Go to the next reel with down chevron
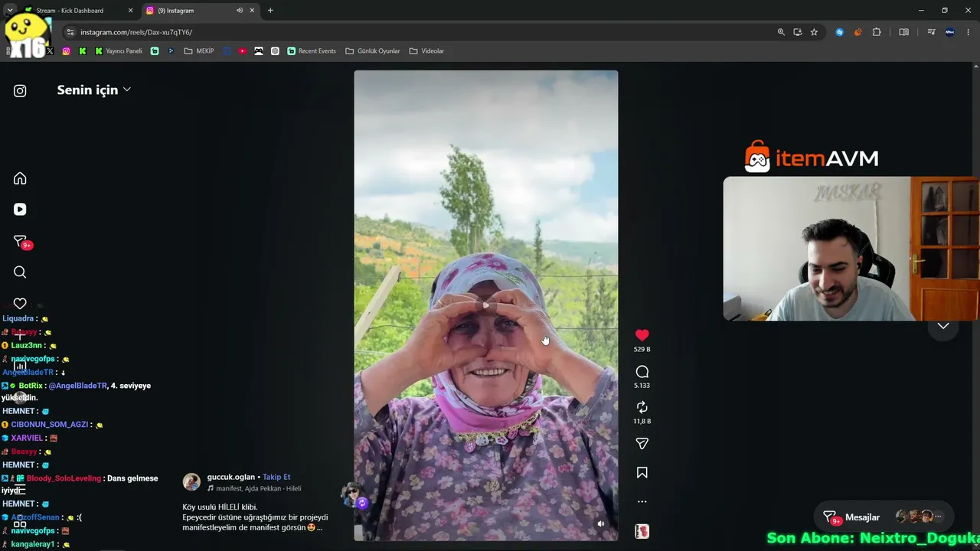Image resolution: width=980 pixels, height=551 pixels. point(943,326)
